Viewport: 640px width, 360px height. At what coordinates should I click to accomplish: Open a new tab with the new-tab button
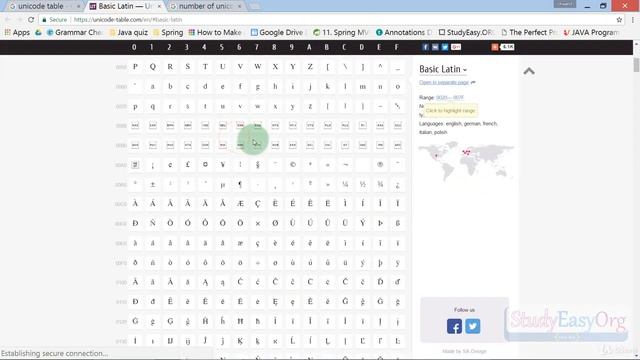254,7
